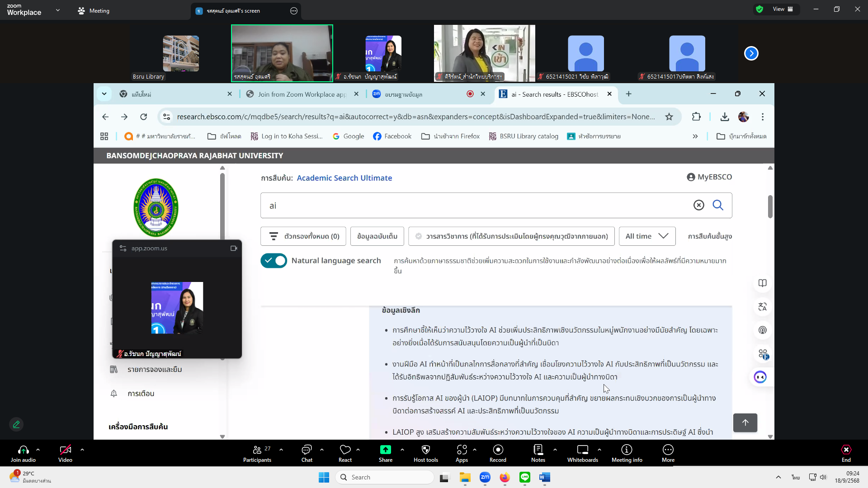Toggle the Natural language search switch
This screenshot has width=868, height=488.
point(274,261)
